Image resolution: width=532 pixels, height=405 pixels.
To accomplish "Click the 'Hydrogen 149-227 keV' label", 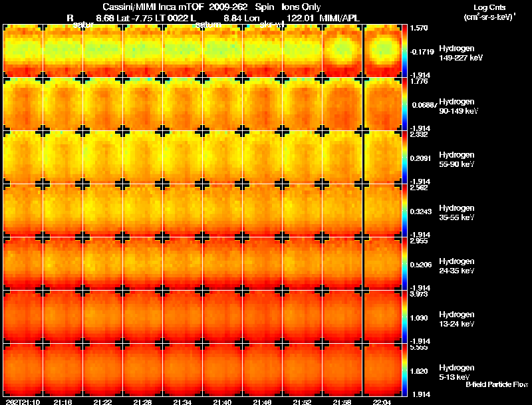I will [x=461, y=53].
